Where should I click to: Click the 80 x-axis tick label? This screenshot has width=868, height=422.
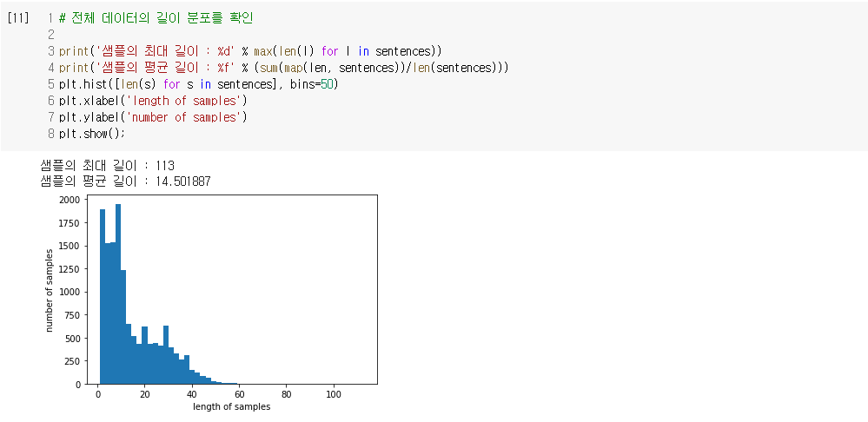286,394
